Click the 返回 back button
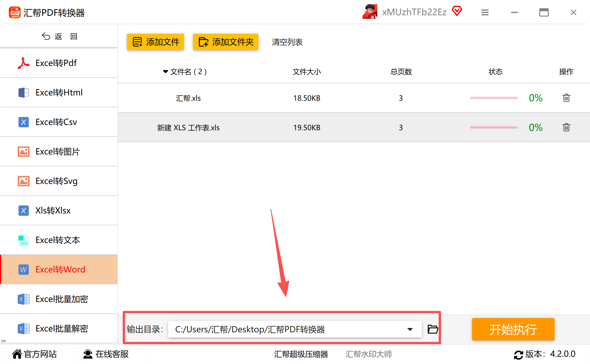Image resolution: width=590 pixels, height=364 pixels. point(59,36)
